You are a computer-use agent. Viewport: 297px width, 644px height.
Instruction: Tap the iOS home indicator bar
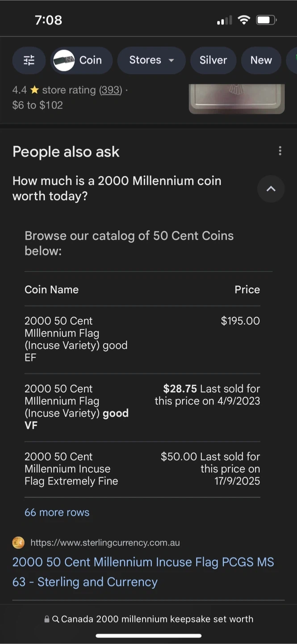(148, 636)
